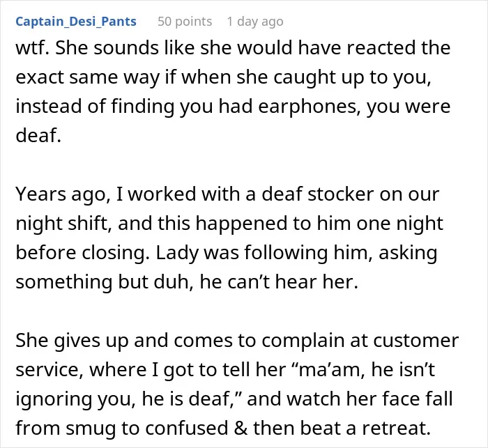Click the phrase night shift

(x=63, y=224)
